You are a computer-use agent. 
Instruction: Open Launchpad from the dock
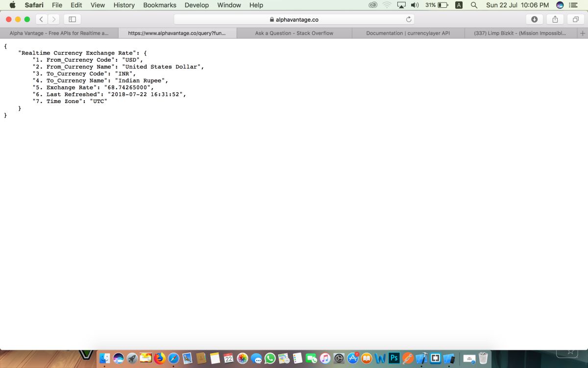click(x=132, y=358)
